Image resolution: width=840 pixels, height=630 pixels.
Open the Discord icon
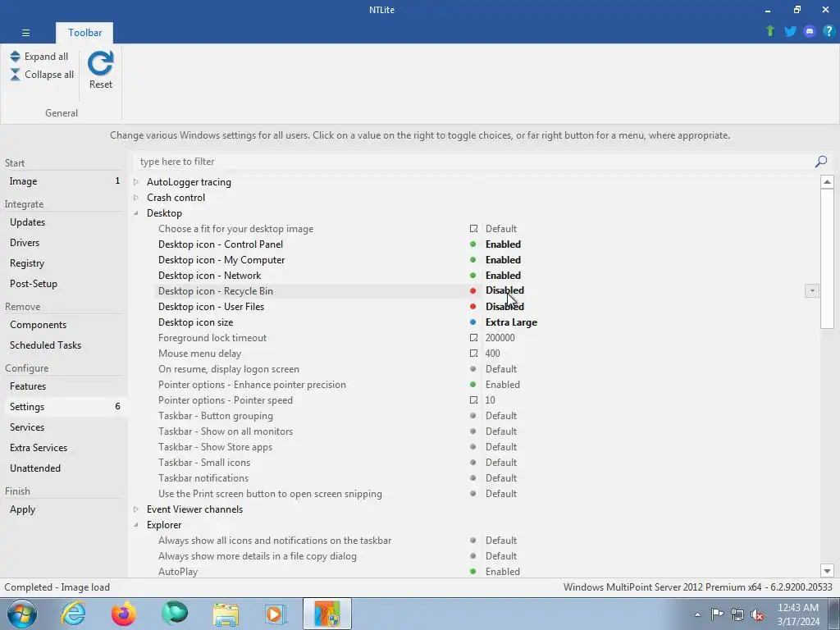810,31
